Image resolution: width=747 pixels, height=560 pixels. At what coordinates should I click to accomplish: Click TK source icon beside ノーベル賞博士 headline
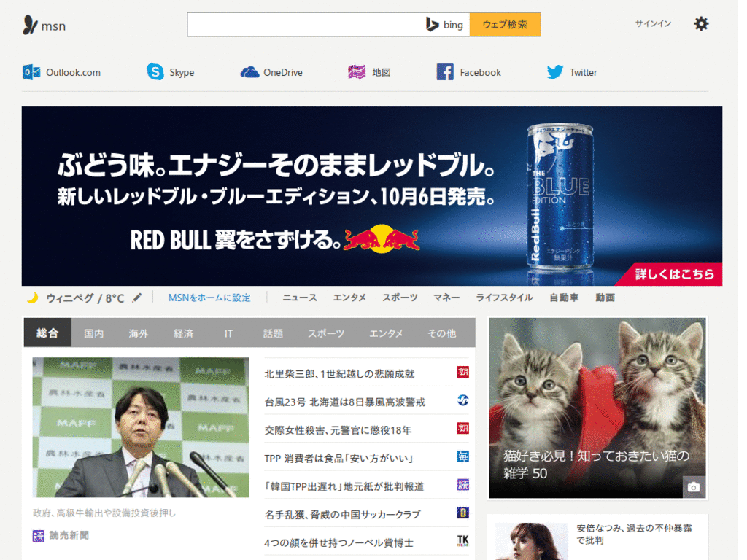[x=462, y=540]
